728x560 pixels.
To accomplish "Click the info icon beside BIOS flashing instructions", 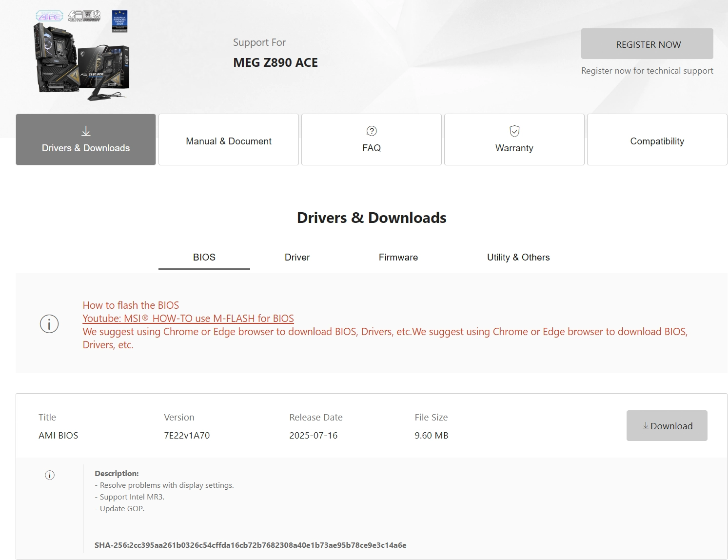I will pyautogui.click(x=49, y=323).
